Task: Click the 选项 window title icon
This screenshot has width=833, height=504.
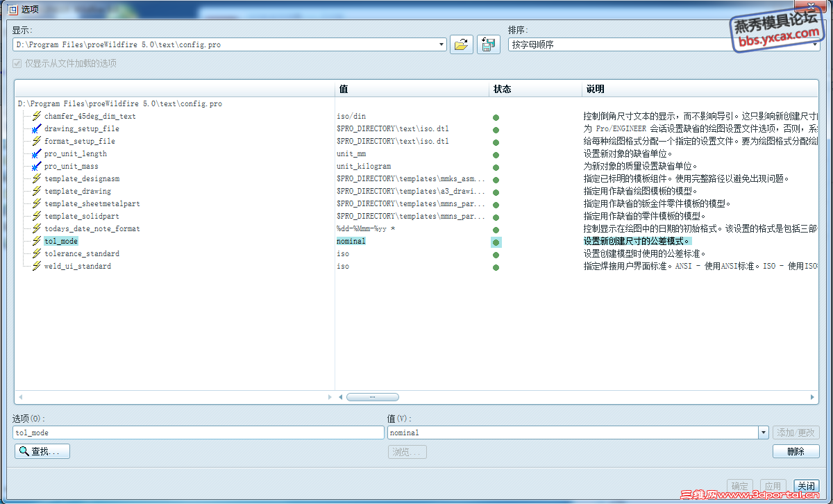Action: (x=12, y=9)
